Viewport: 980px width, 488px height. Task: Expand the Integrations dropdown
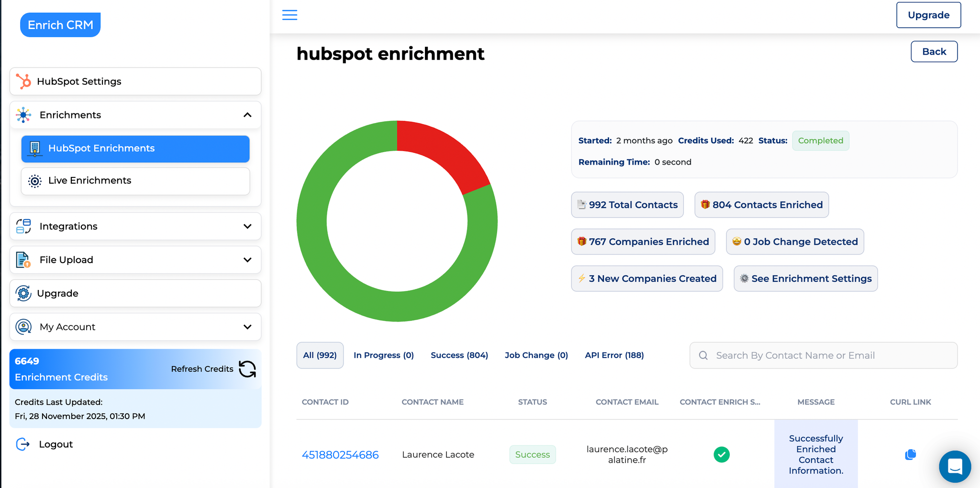point(247,226)
